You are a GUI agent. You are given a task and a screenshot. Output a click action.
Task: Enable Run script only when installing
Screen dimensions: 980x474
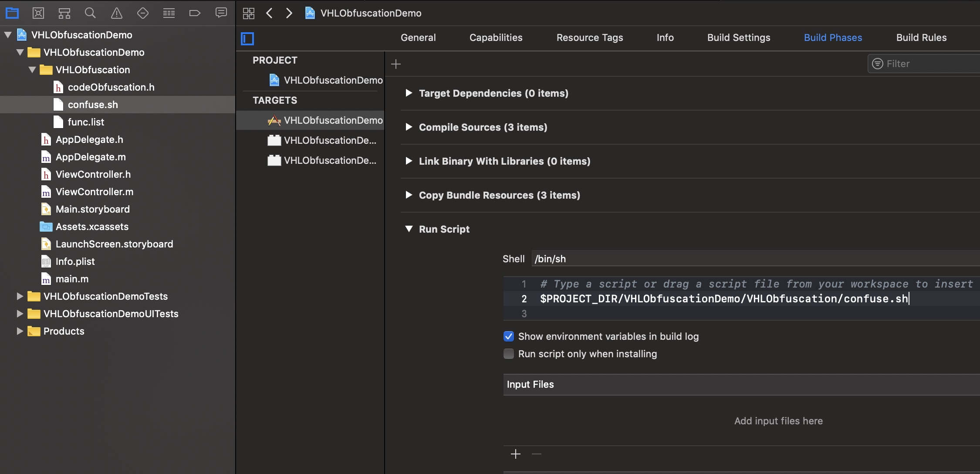508,354
